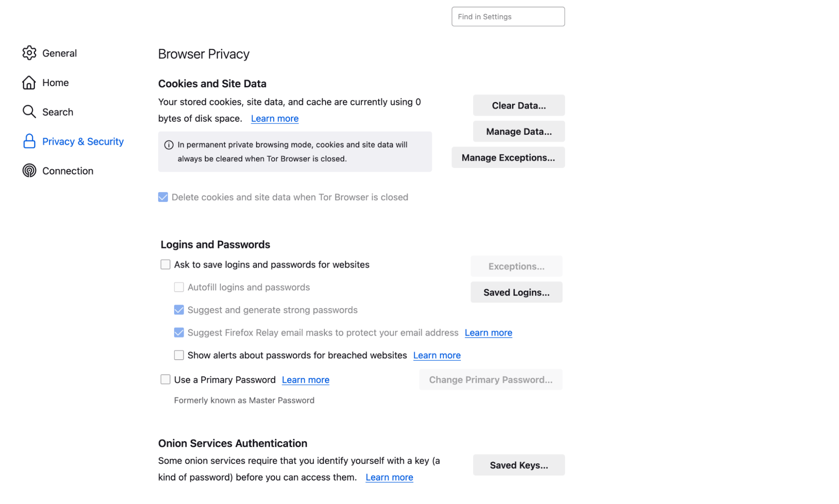Click the Home house icon
Viewport: 839px width, 504px height.
pos(29,83)
